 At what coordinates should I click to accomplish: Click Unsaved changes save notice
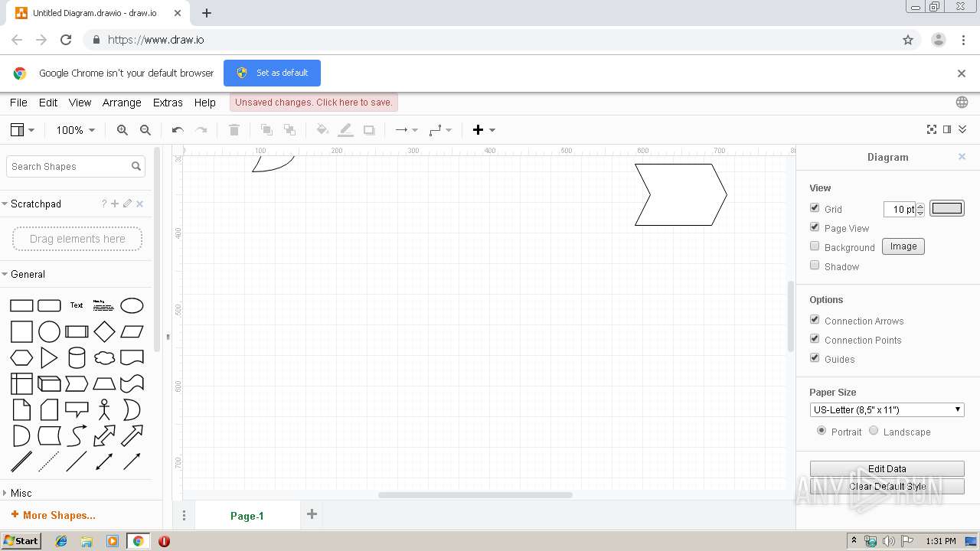point(314,103)
